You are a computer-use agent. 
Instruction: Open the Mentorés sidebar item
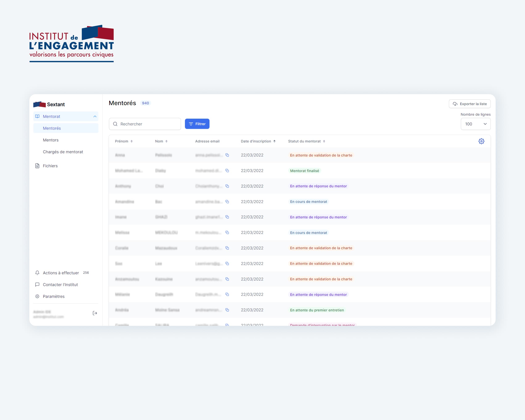click(x=66, y=128)
